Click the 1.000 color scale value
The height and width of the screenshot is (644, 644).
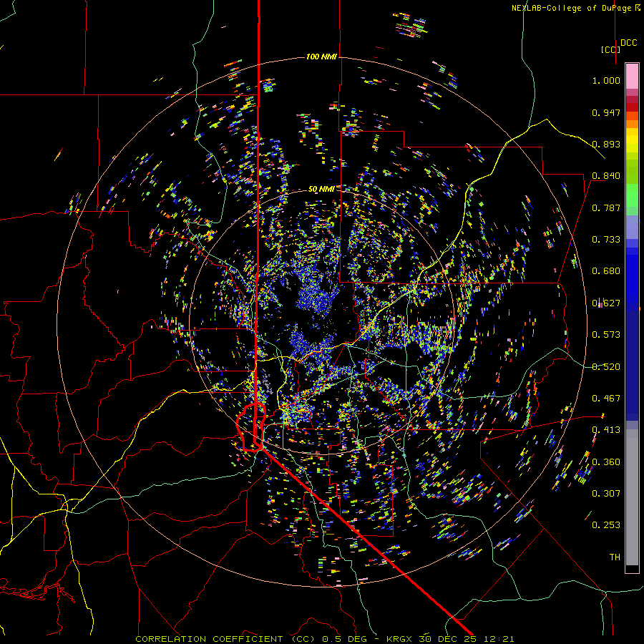[606, 80]
